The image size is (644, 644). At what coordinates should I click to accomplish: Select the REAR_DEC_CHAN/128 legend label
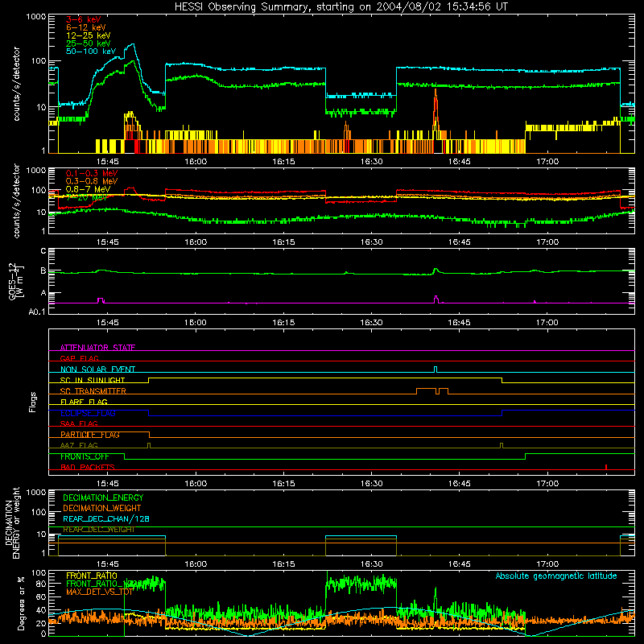tap(106, 518)
